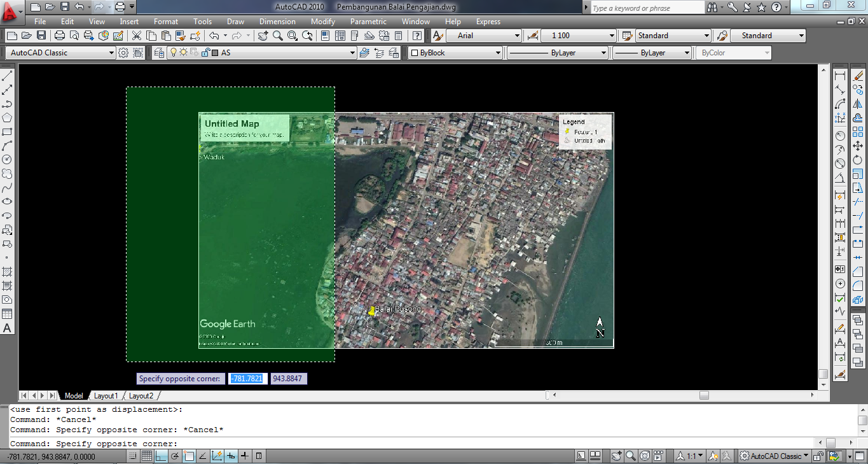Click the Save icon in Standard toolbar
868x464 pixels.
[x=41, y=36]
